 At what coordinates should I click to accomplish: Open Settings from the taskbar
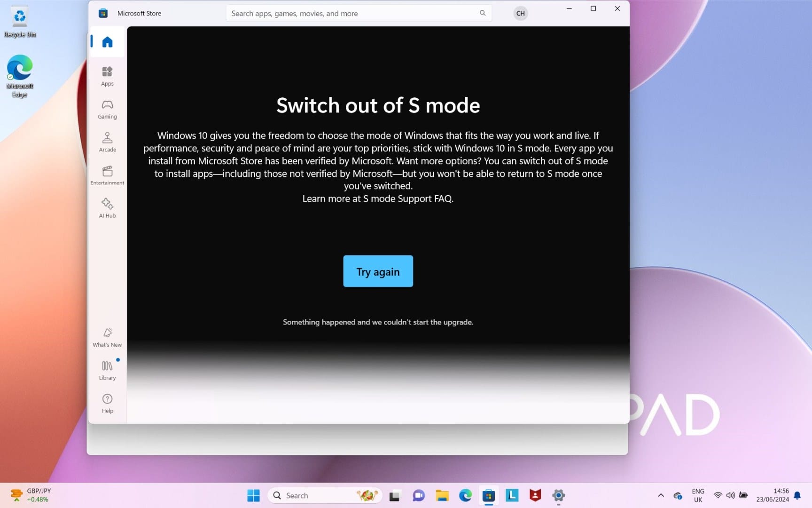coord(558,495)
